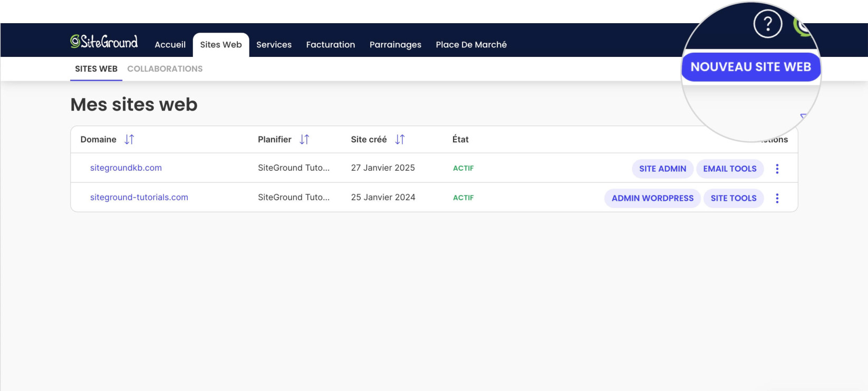Click EMAIL TOOLS for sitegroundkb.com
This screenshot has width=868, height=391.
click(730, 169)
